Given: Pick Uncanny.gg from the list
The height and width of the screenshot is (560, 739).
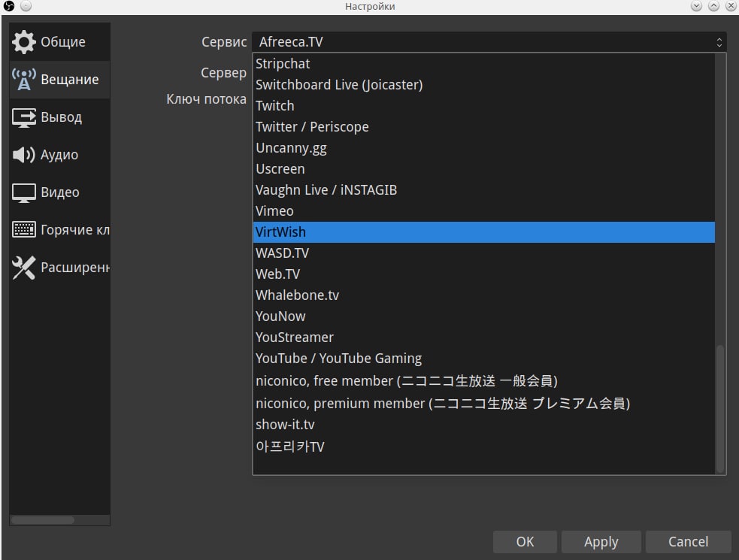Looking at the screenshot, I should tap(484, 148).
